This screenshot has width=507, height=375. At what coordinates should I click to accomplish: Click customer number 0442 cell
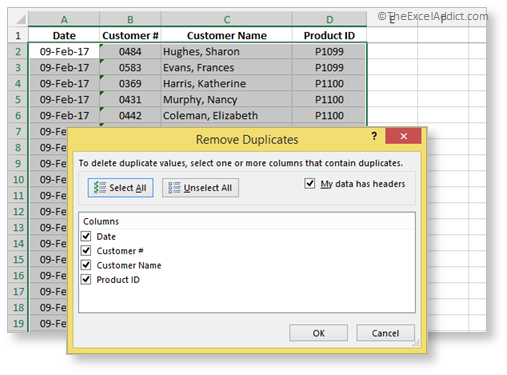(130, 115)
